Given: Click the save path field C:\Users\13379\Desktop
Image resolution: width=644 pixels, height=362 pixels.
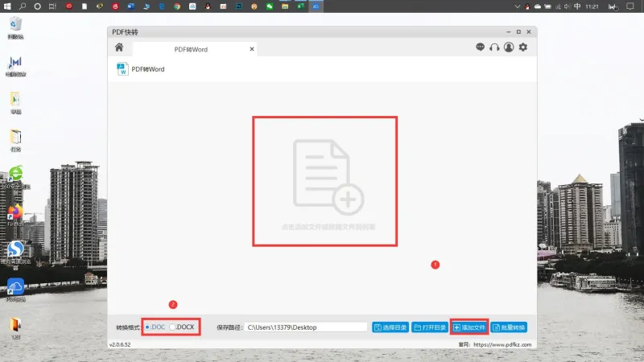Looking at the screenshot, I should [x=306, y=327].
